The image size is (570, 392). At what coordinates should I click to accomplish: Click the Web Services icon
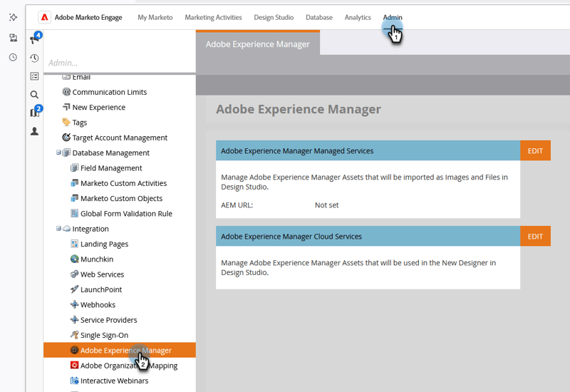point(75,274)
